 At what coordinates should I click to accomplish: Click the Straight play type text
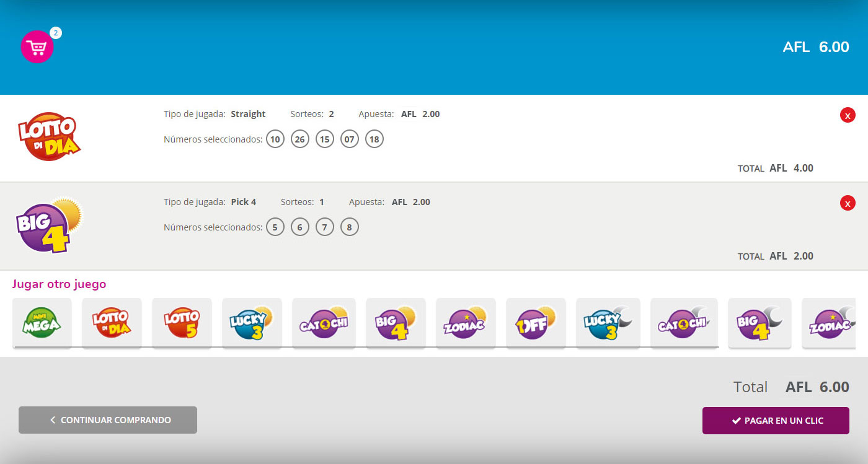[248, 114]
